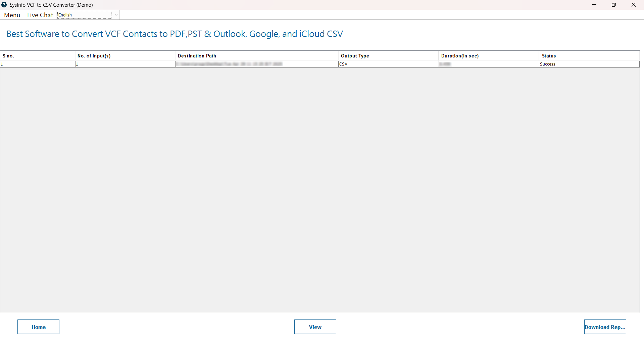Select the 'Destination Path' column header
Viewport: 644px width, 341px height.
pyautogui.click(x=257, y=56)
